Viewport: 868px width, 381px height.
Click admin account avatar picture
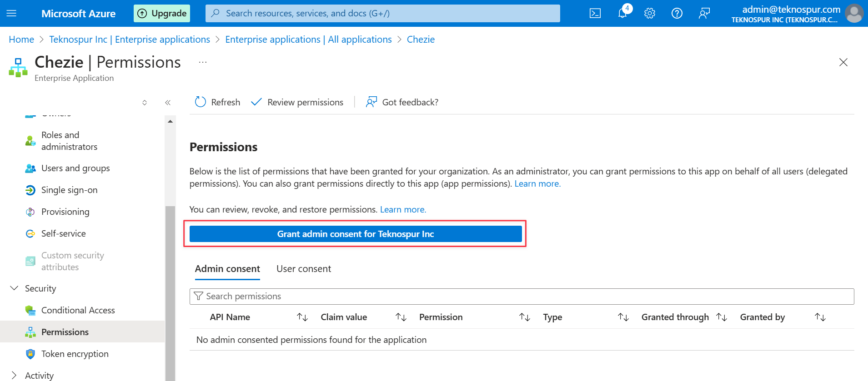(854, 14)
